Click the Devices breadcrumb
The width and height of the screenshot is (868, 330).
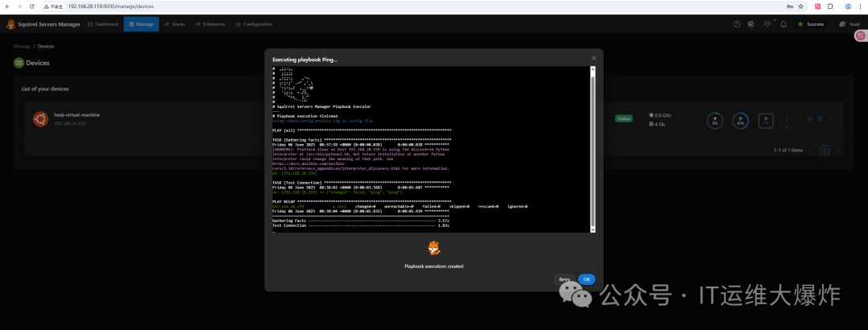point(46,47)
